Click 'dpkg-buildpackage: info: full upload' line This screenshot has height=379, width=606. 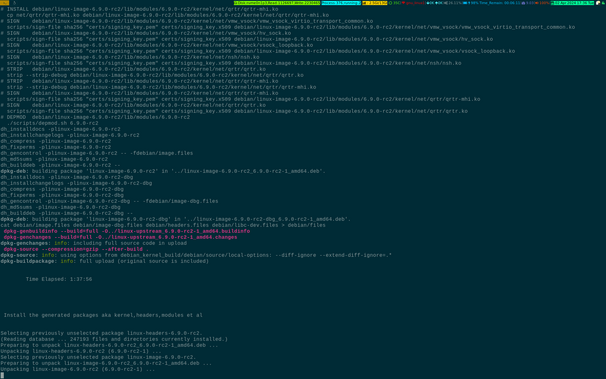click(105, 262)
